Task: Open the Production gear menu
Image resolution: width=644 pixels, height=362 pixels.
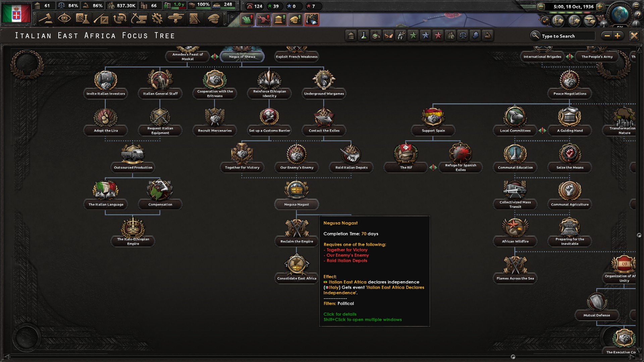Action: pyautogui.click(x=157, y=18)
